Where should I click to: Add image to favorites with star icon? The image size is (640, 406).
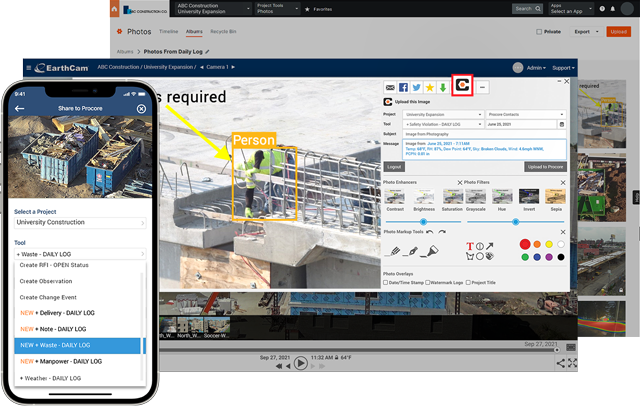[x=429, y=87]
